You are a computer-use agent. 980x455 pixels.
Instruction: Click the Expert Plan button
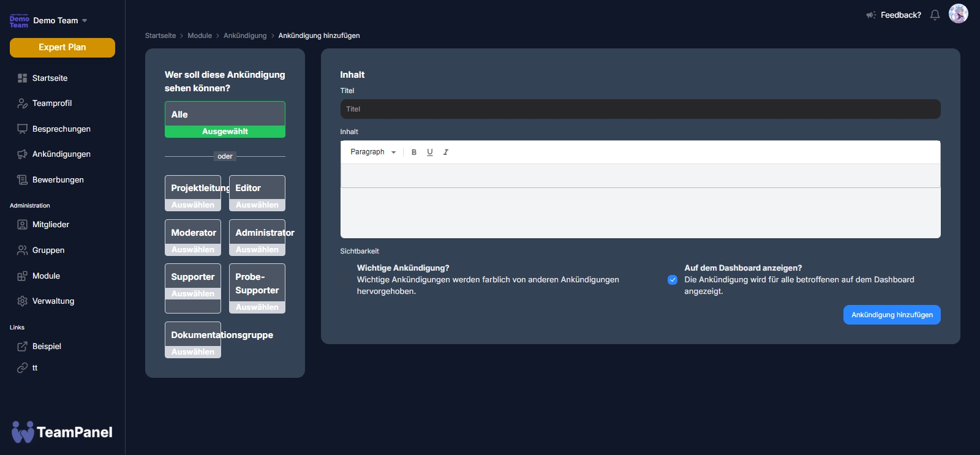coord(62,48)
